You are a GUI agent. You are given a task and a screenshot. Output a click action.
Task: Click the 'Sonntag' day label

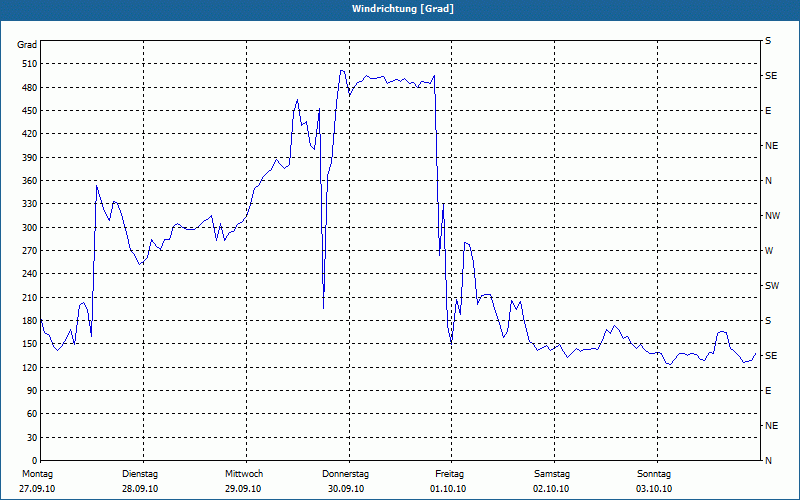(654, 474)
